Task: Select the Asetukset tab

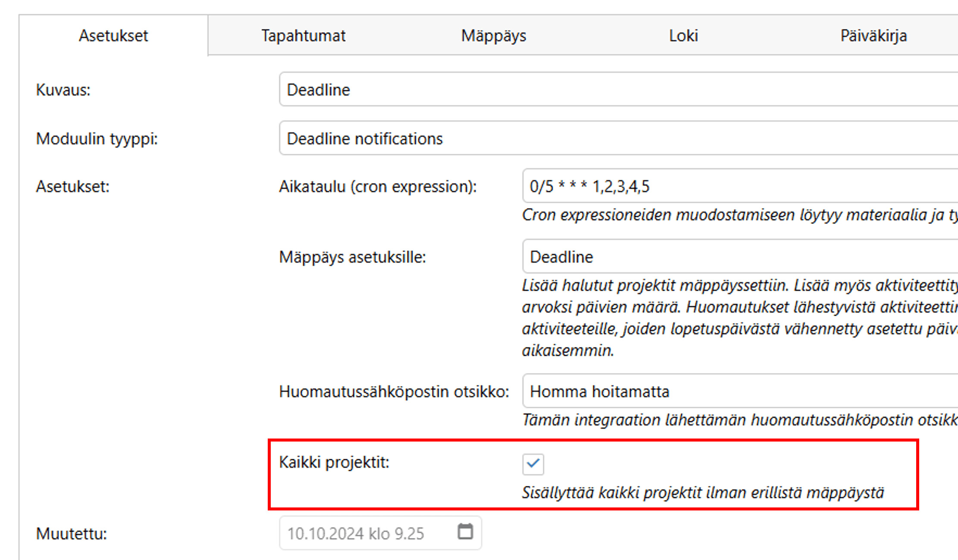Action: (113, 36)
